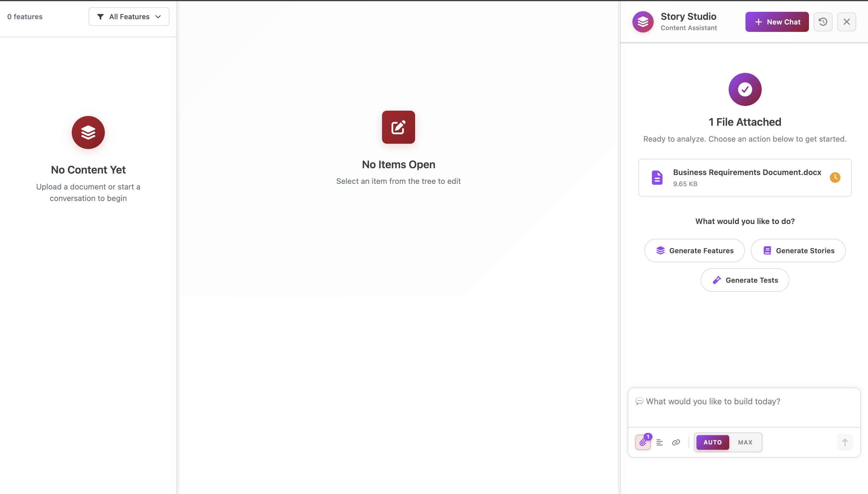Image resolution: width=868 pixels, height=494 pixels.
Task: Click the orange pending clock icon
Action: click(x=835, y=177)
